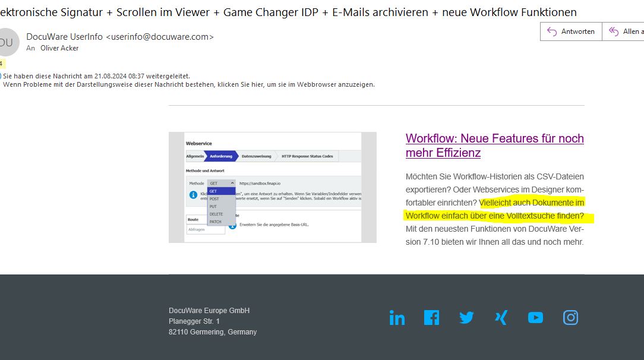This screenshot has width=644, height=360.
Task: Click the sender avatar circle labeled DU
Action: 6,42
